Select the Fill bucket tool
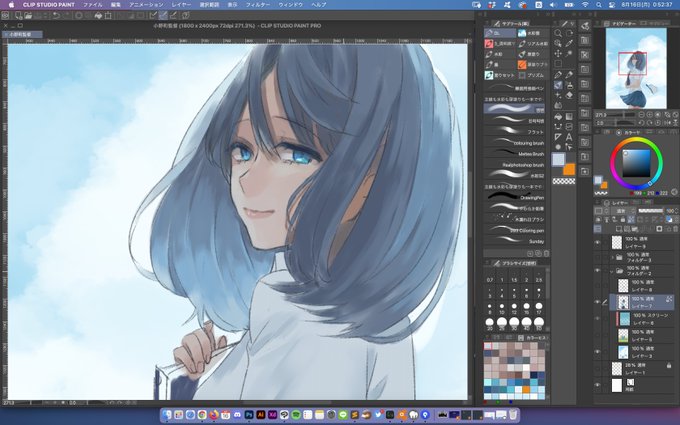The width and height of the screenshot is (680, 425). (x=558, y=116)
